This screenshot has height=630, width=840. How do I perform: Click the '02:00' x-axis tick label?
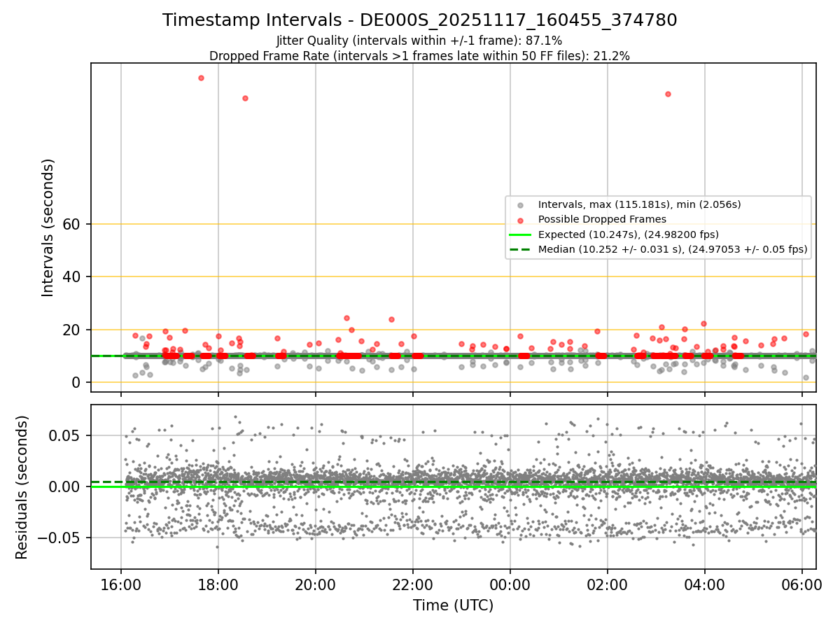pyautogui.click(x=607, y=584)
